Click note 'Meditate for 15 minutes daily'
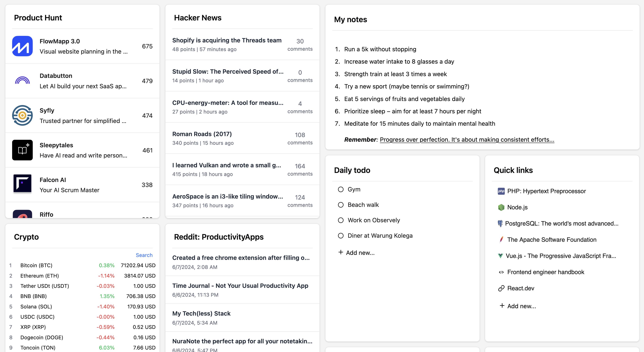 pyautogui.click(x=419, y=124)
